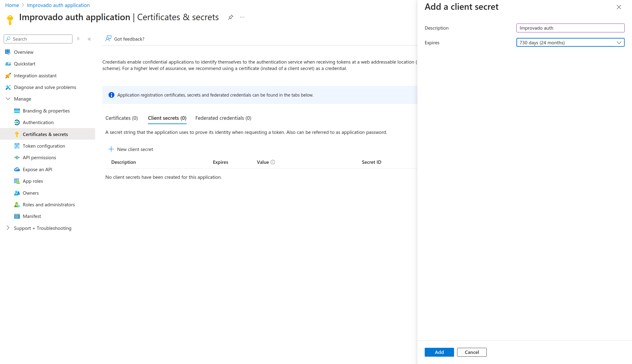Click the Token configuration bars icon
Image resolution: width=632 pixels, height=364 pixels.
click(17, 146)
